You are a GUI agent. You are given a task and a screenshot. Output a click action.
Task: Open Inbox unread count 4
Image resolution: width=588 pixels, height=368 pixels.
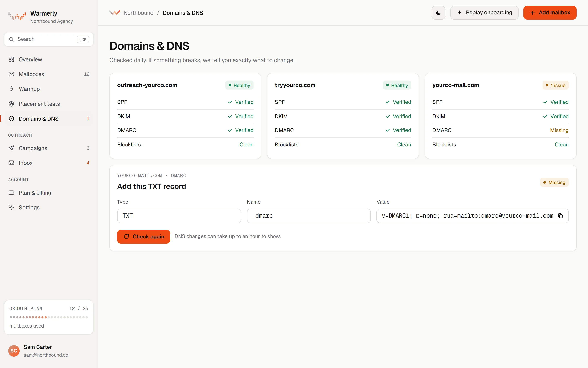tap(88, 163)
